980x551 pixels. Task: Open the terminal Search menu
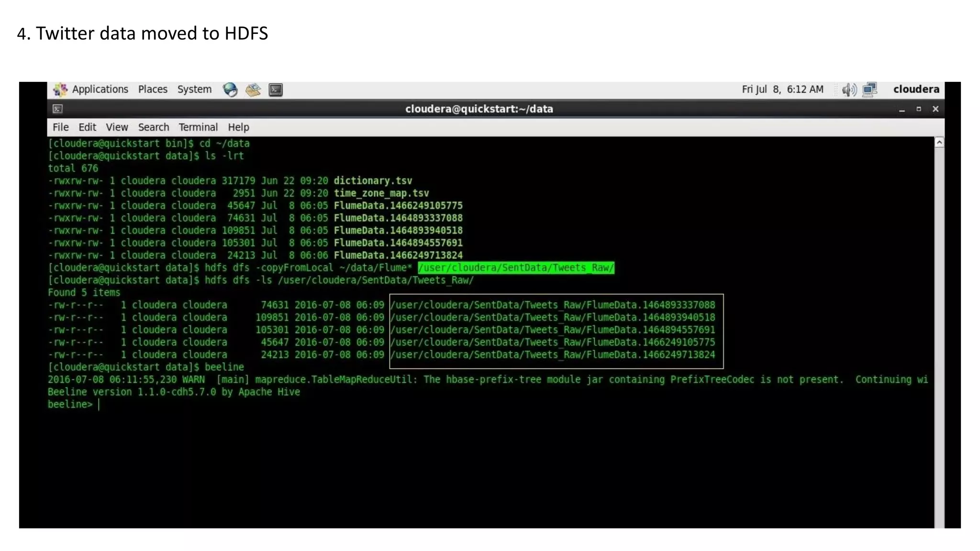[x=154, y=127]
